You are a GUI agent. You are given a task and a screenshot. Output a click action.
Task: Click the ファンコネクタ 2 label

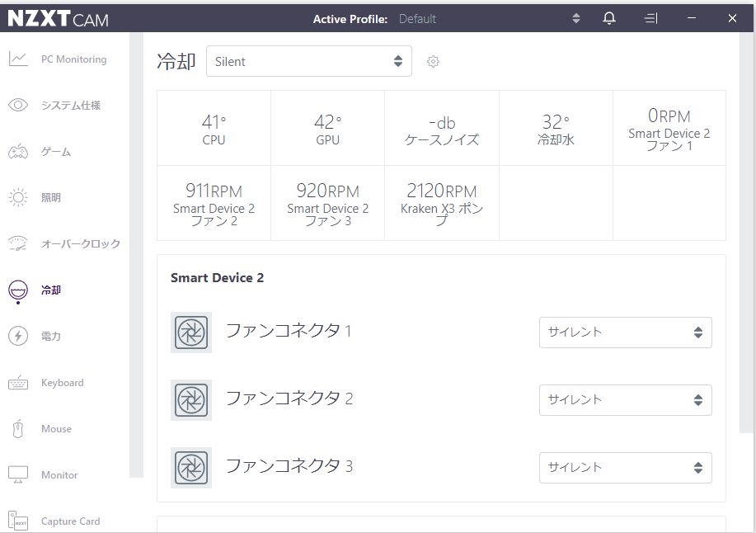289,399
